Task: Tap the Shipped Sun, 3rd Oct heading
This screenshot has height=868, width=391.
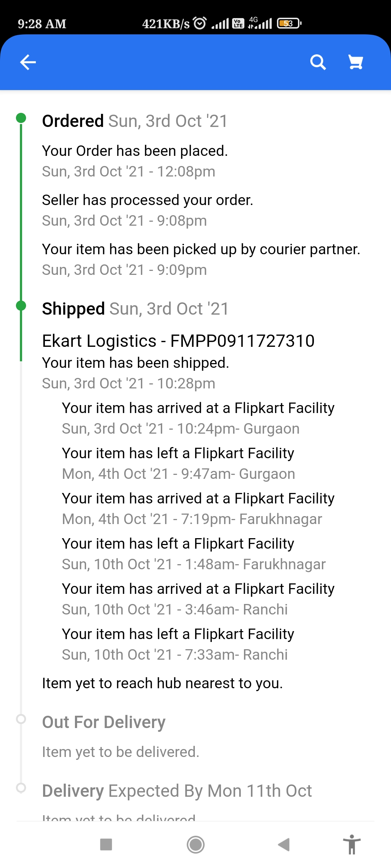Action: tap(135, 309)
